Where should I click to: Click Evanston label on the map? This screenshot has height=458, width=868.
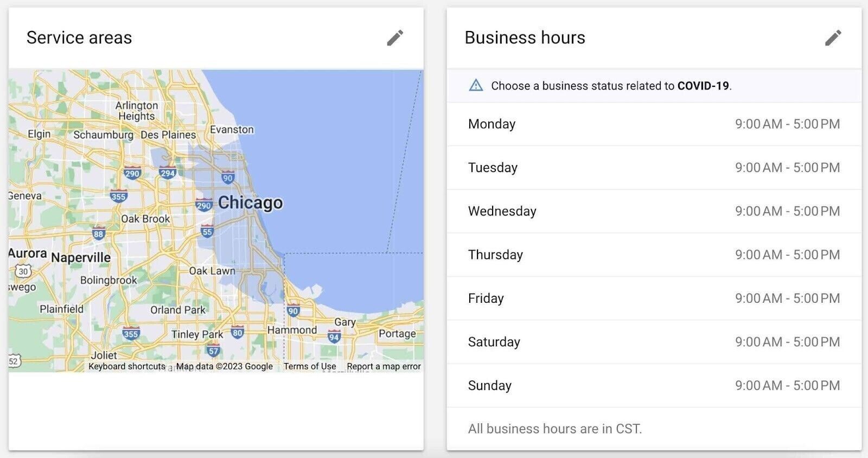232,130
